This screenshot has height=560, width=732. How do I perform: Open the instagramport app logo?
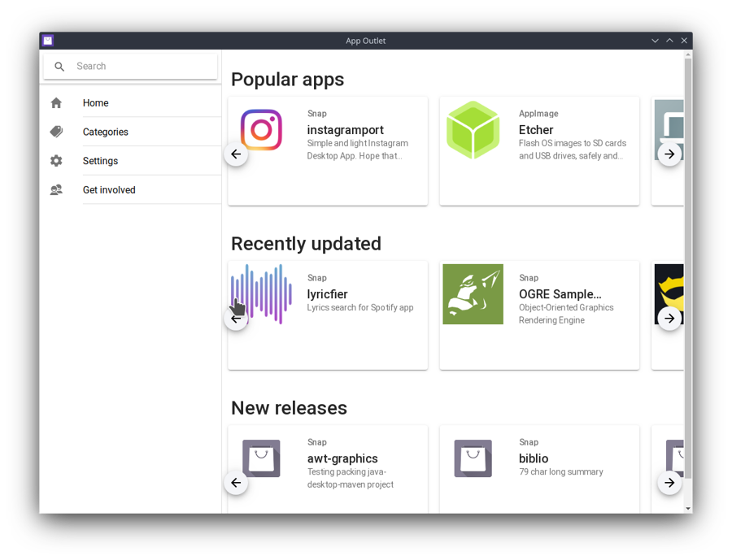[261, 130]
